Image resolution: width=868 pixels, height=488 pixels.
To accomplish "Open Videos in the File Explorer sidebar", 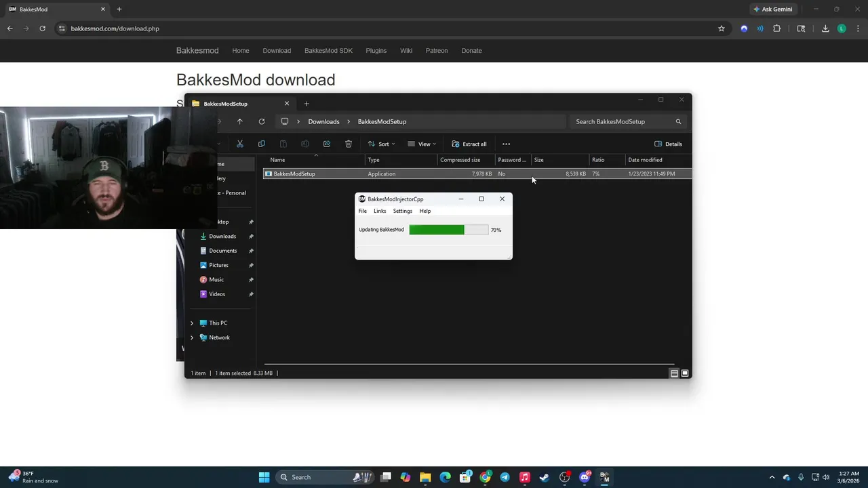I will (217, 294).
